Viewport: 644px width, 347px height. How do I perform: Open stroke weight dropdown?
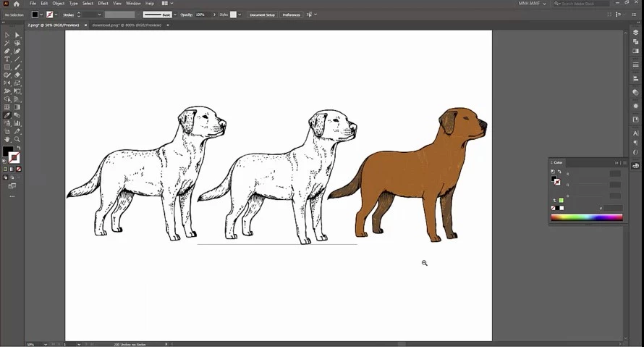99,14
